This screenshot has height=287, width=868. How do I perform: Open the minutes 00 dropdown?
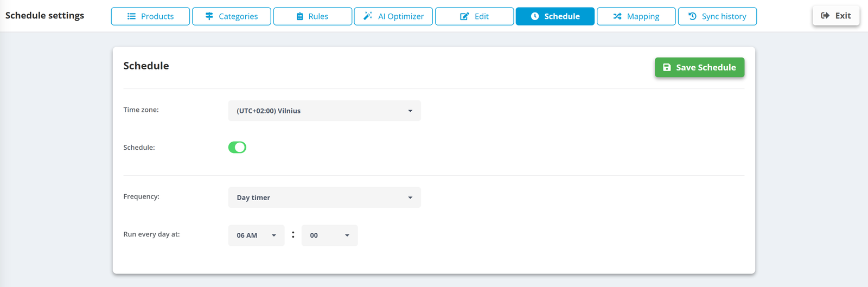(329, 235)
